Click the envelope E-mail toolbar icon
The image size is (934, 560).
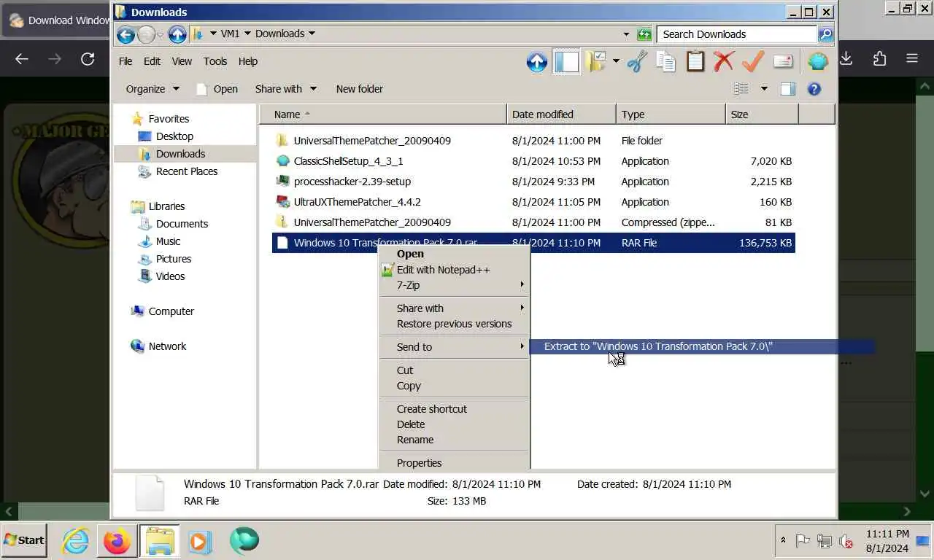(783, 62)
